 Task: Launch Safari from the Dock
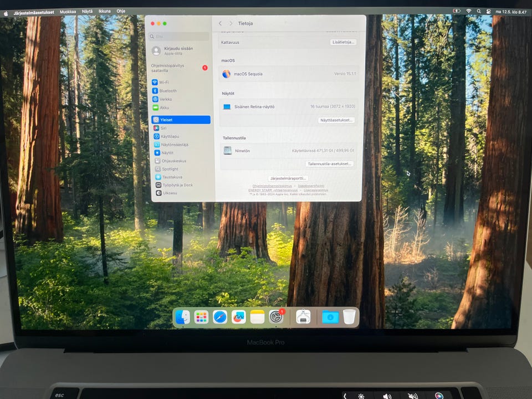[220, 317]
